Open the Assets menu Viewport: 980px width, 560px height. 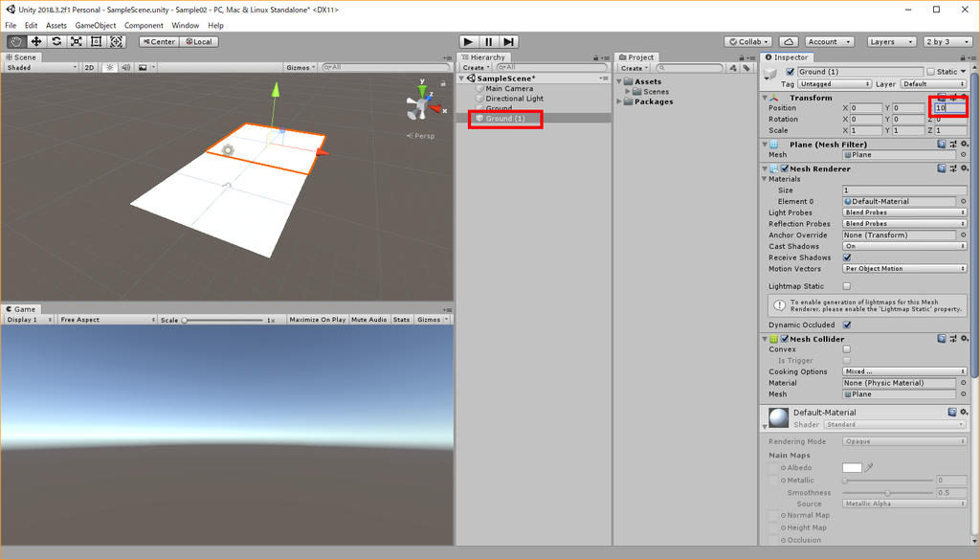click(56, 26)
